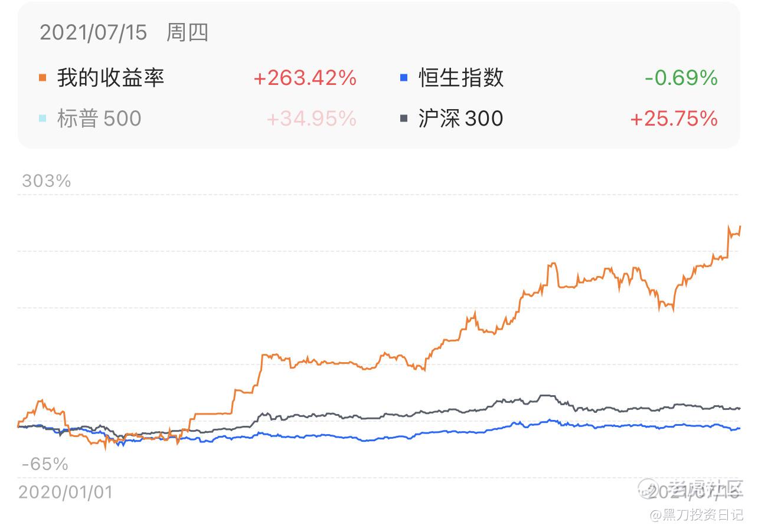The height and width of the screenshot is (532, 758).
Task: Click the +34.95% faded value
Action: (x=312, y=119)
